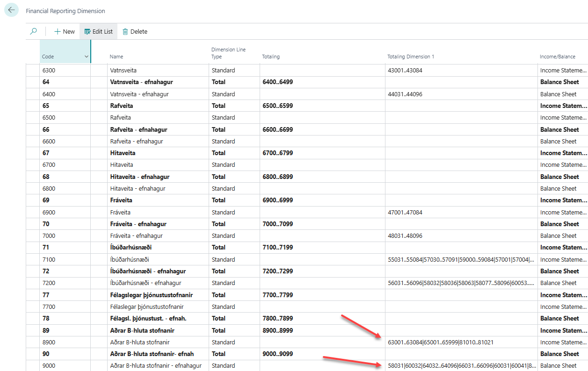Screen dimensions: 588x371
Task: Select the name Rafveita in row 6500
Action: [x=121, y=117]
